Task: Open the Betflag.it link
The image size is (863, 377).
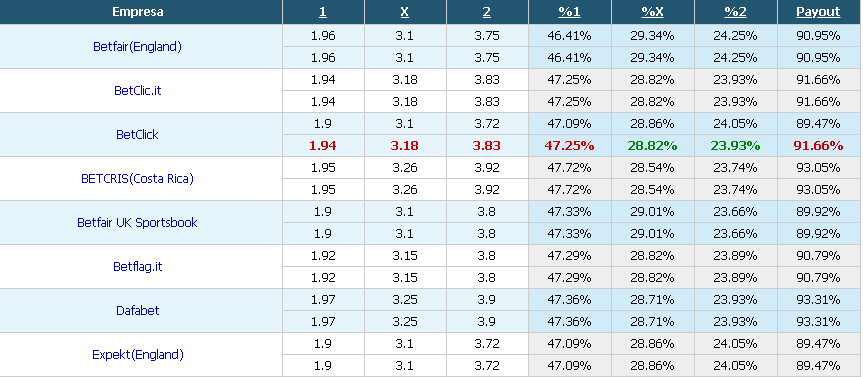Action: pos(138,267)
